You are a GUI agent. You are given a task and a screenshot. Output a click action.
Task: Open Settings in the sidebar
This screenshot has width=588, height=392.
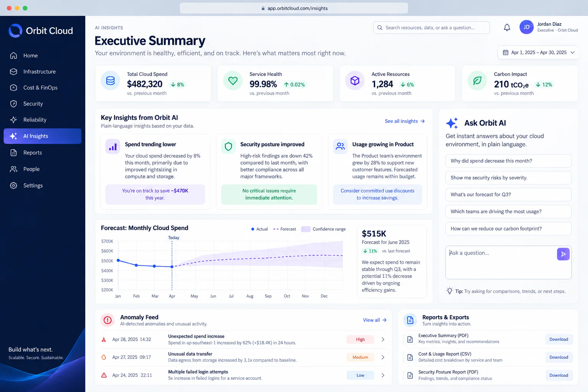[x=42, y=186]
